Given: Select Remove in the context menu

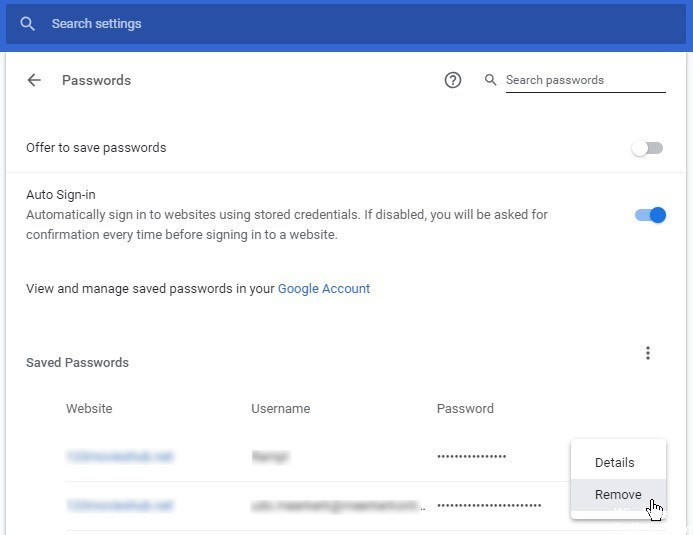Looking at the screenshot, I should tap(618, 495).
